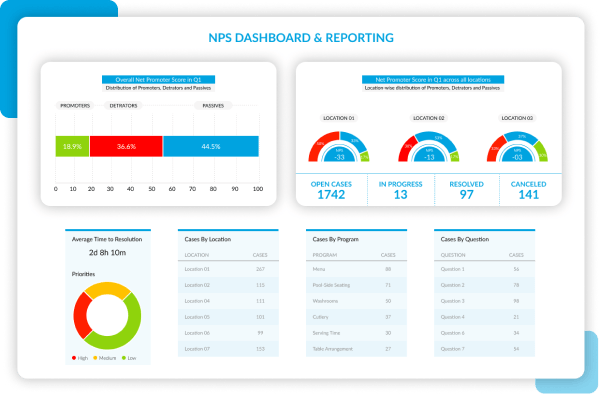This screenshot has height=395, width=600.
Task: Select the PASSIVES label pill
Action: 213,106
